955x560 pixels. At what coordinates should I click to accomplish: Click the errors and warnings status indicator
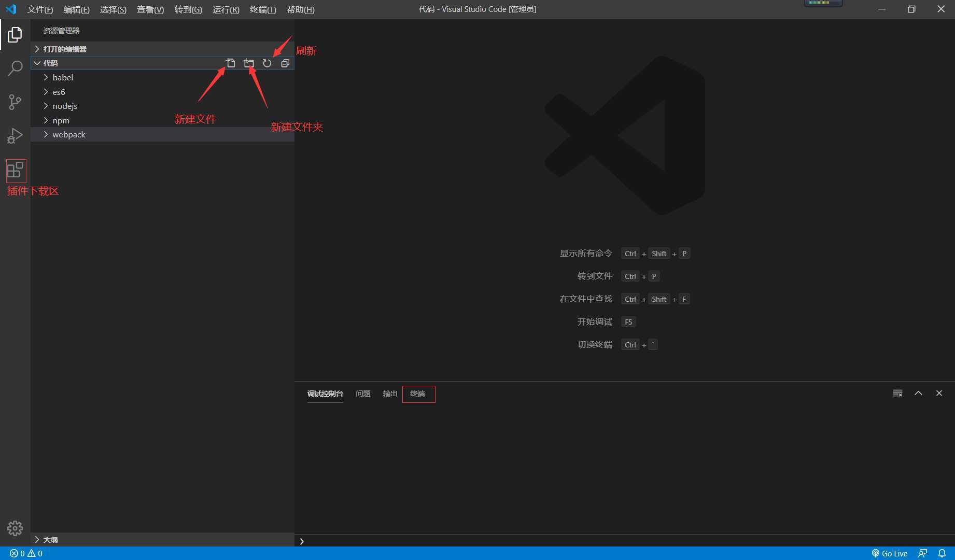26,553
